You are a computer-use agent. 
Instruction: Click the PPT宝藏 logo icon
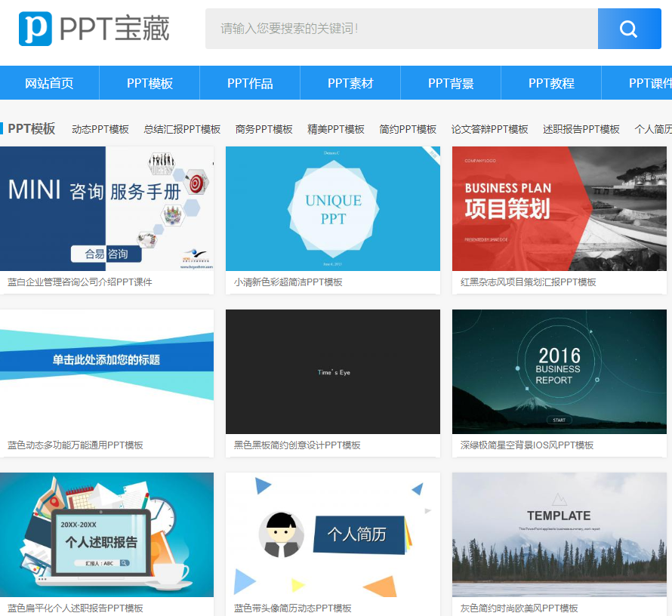tap(35, 29)
